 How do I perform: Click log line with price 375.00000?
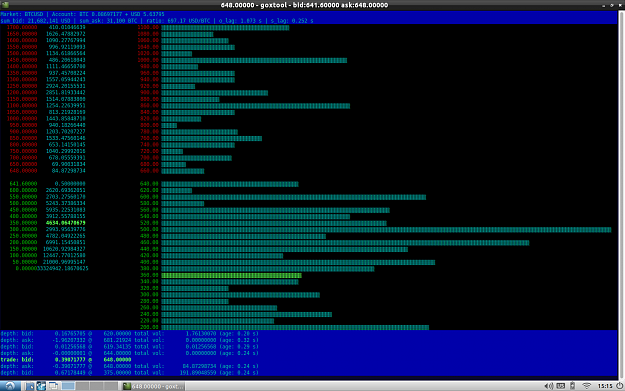coord(130,373)
